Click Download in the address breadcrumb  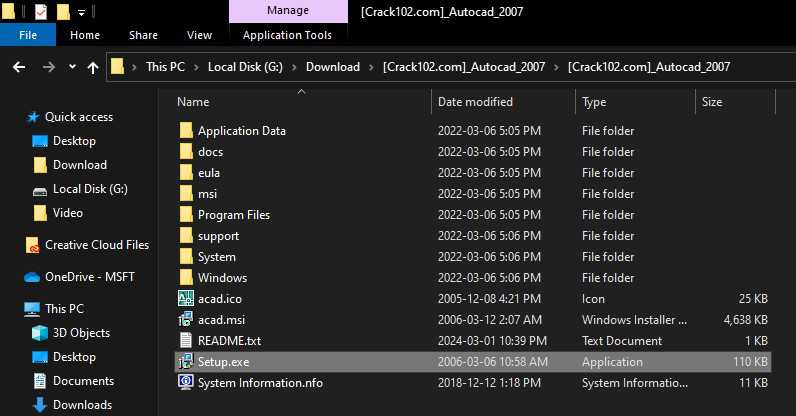pos(332,68)
